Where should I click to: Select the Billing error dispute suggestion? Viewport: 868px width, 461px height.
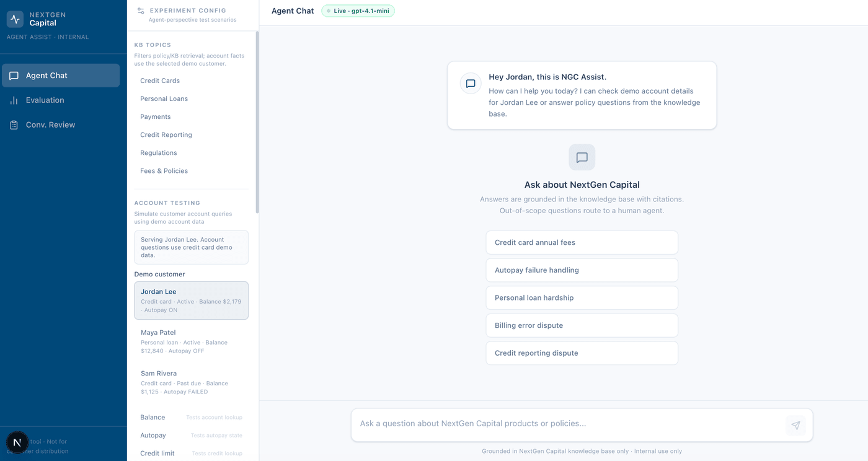click(582, 325)
